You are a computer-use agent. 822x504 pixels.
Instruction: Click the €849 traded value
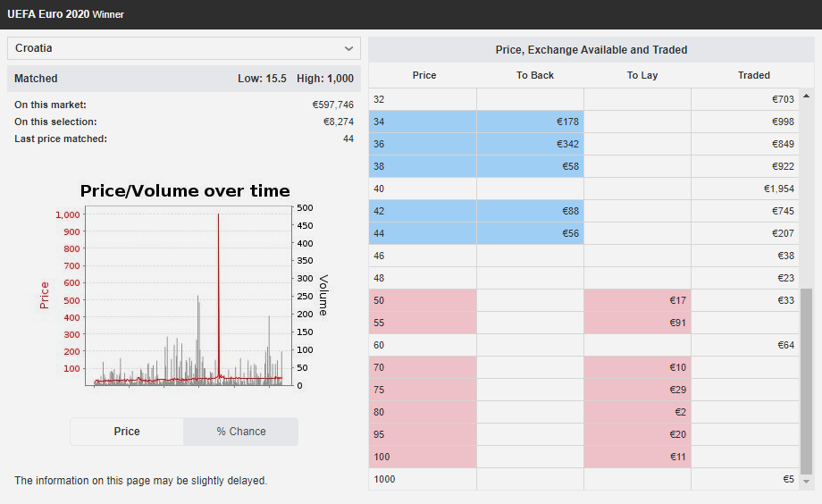coord(783,144)
